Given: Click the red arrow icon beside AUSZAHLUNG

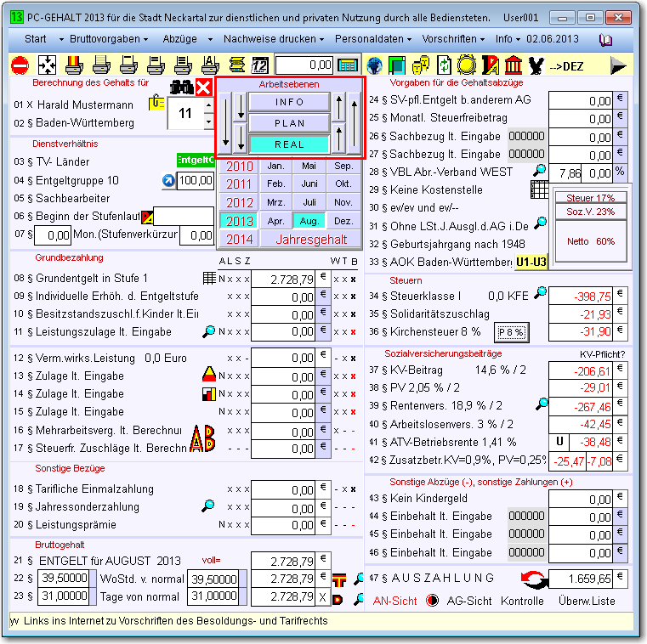Looking at the screenshot, I should tap(533, 579).
